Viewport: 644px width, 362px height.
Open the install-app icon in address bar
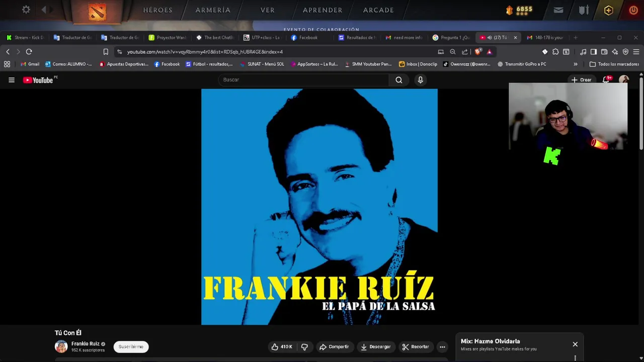click(x=441, y=51)
